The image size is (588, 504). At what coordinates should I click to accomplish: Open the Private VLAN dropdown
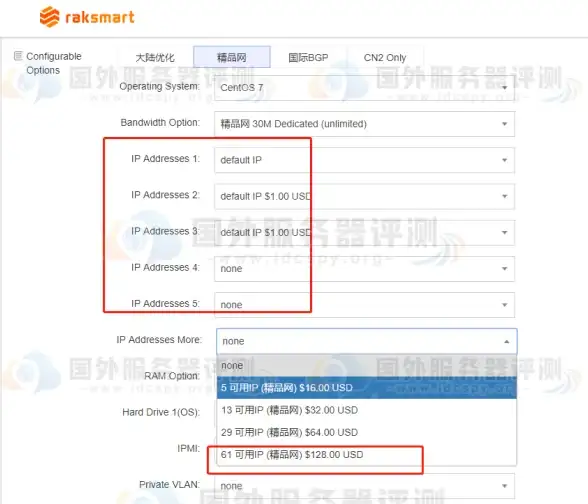(x=364, y=486)
